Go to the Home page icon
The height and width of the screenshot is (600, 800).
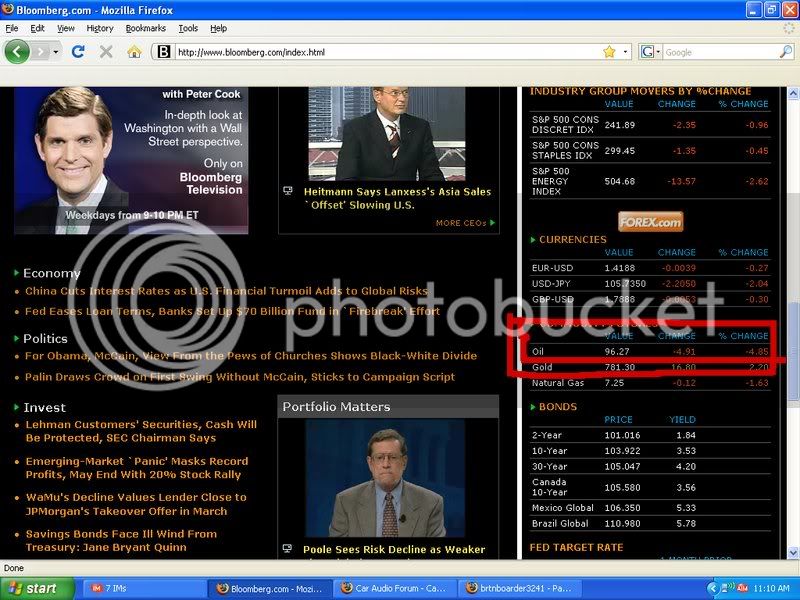[x=134, y=52]
